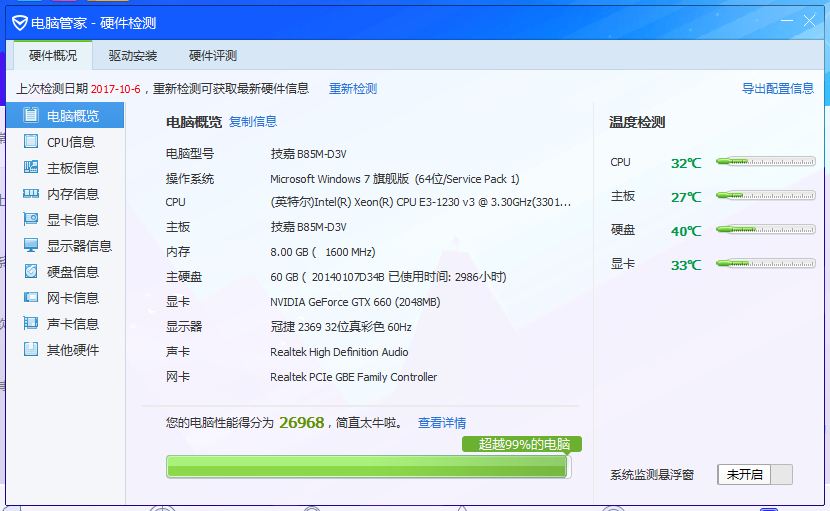The height and width of the screenshot is (511, 830).
Task: Click the 电脑管家 shield logo icon
Action: pos(20,23)
